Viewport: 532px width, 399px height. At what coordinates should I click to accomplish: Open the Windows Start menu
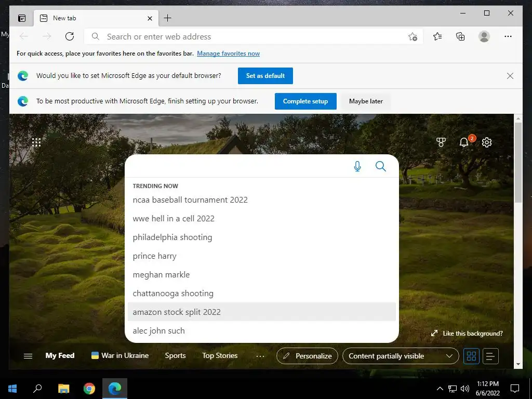click(x=12, y=389)
